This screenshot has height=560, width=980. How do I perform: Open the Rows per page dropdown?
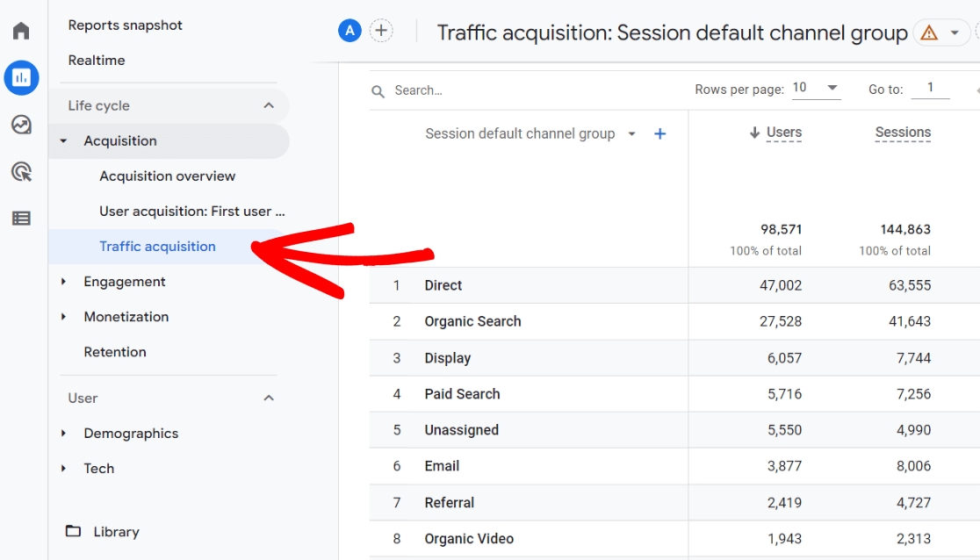[x=816, y=89]
